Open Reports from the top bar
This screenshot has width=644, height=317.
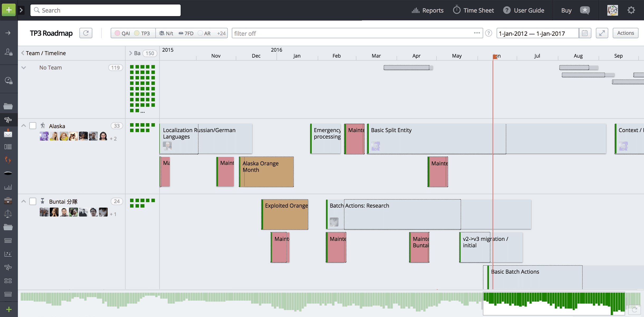click(x=428, y=10)
